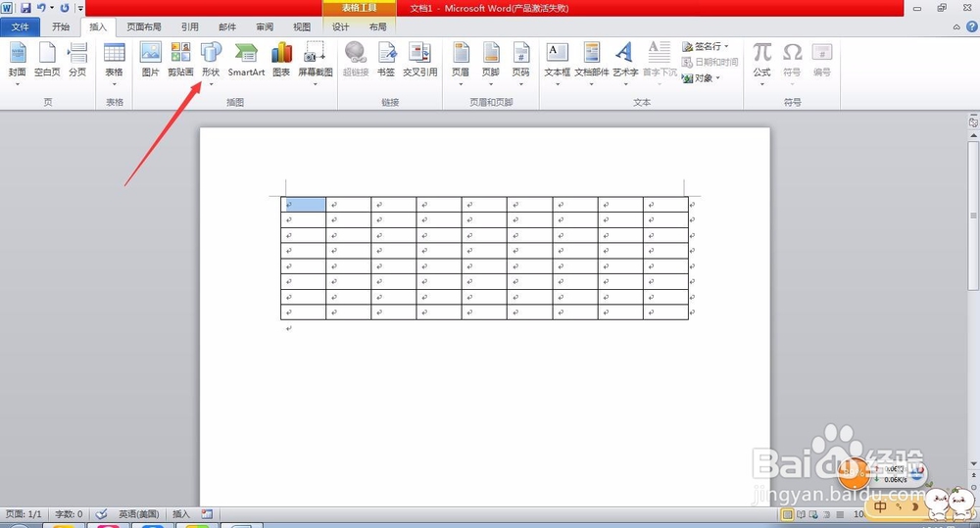This screenshot has height=528, width=980.
Task: Click the 页面: 1/1 status bar item
Action: point(24,514)
